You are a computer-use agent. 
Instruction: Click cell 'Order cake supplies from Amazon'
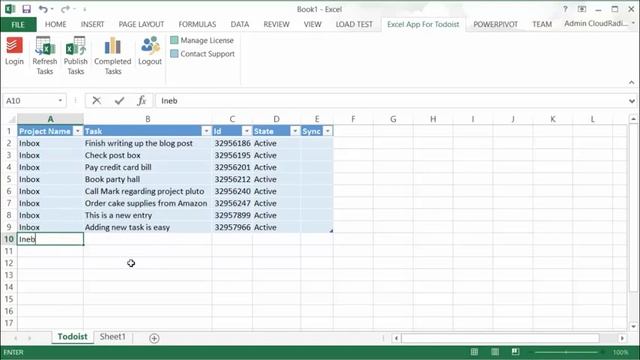(x=148, y=203)
